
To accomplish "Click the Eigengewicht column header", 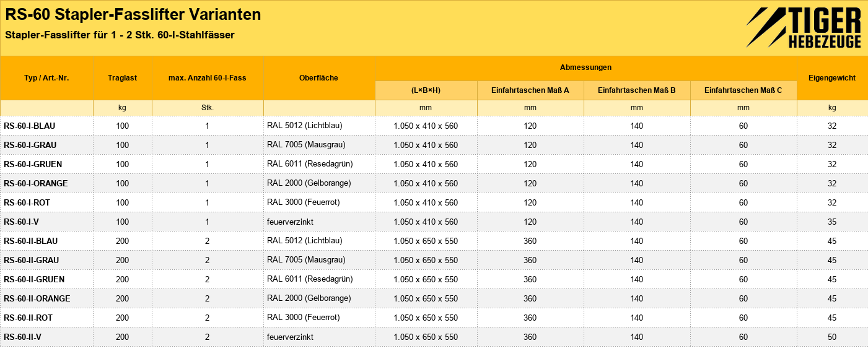I will (x=832, y=78).
